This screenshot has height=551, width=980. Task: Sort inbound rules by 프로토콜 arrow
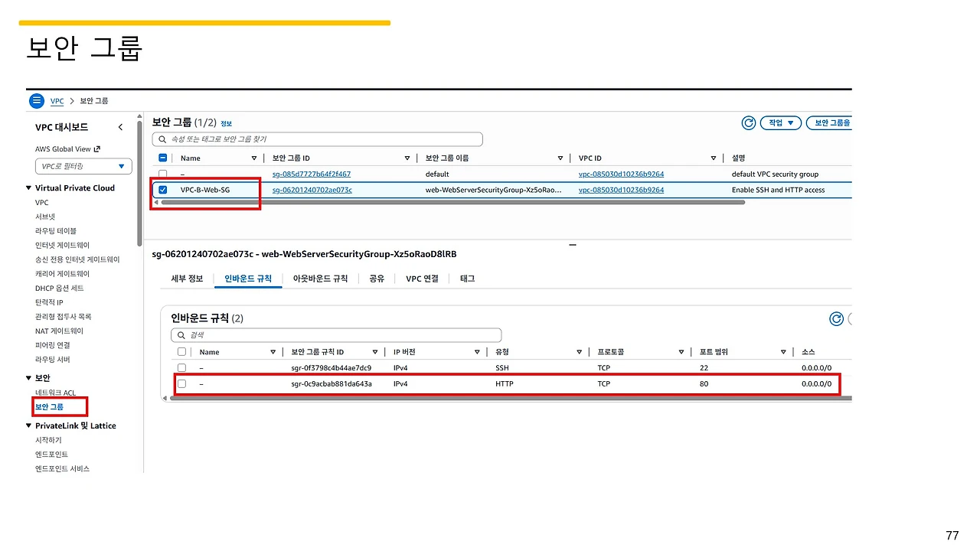tap(681, 352)
